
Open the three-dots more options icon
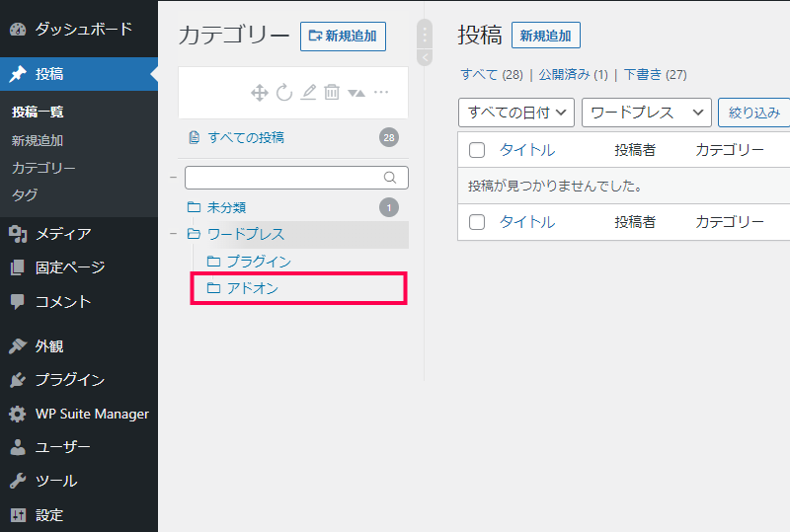381,92
